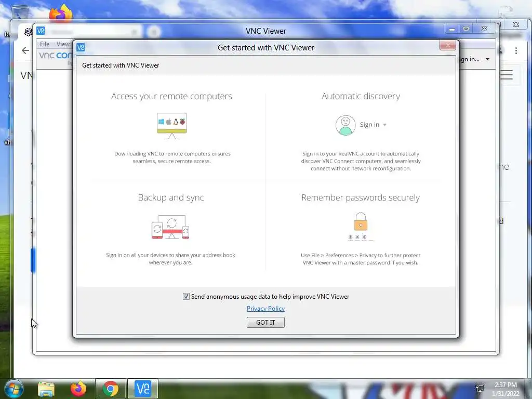Image resolution: width=532 pixels, height=399 pixels.
Task: Launch Firefox from the taskbar
Action: [x=78, y=389]
